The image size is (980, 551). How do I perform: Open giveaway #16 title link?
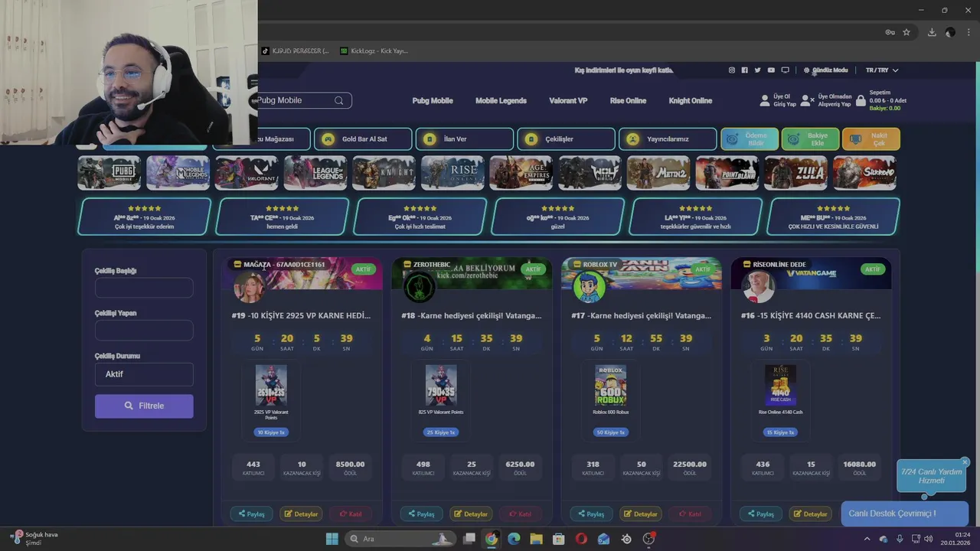(x=811, y=315)
